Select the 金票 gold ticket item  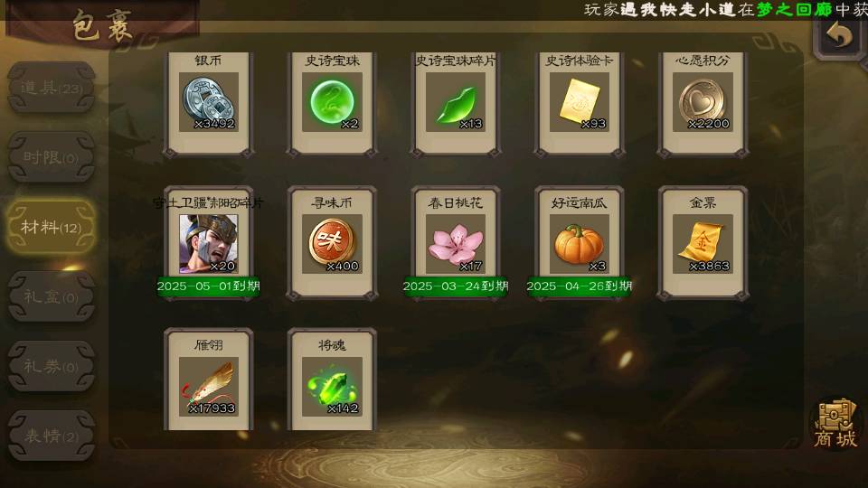tap(703, 243)
